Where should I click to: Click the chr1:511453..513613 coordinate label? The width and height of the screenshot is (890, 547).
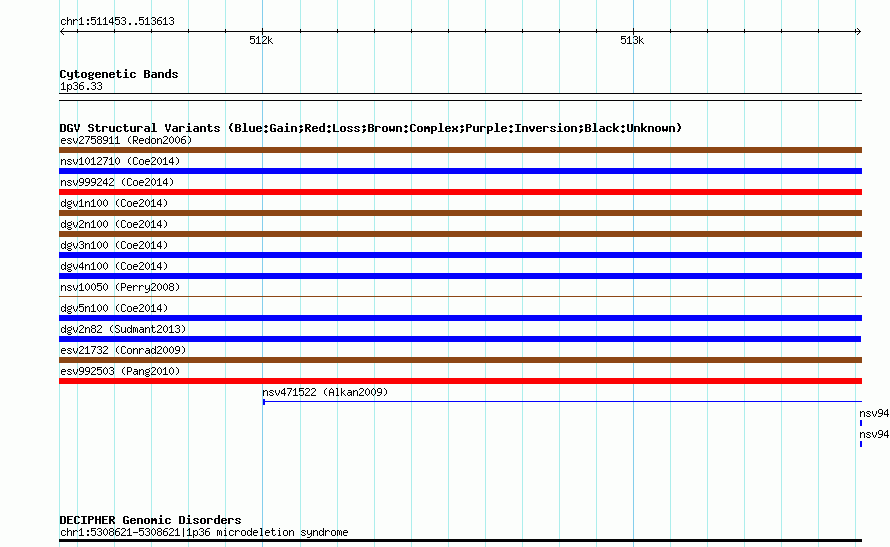(117, 22)
